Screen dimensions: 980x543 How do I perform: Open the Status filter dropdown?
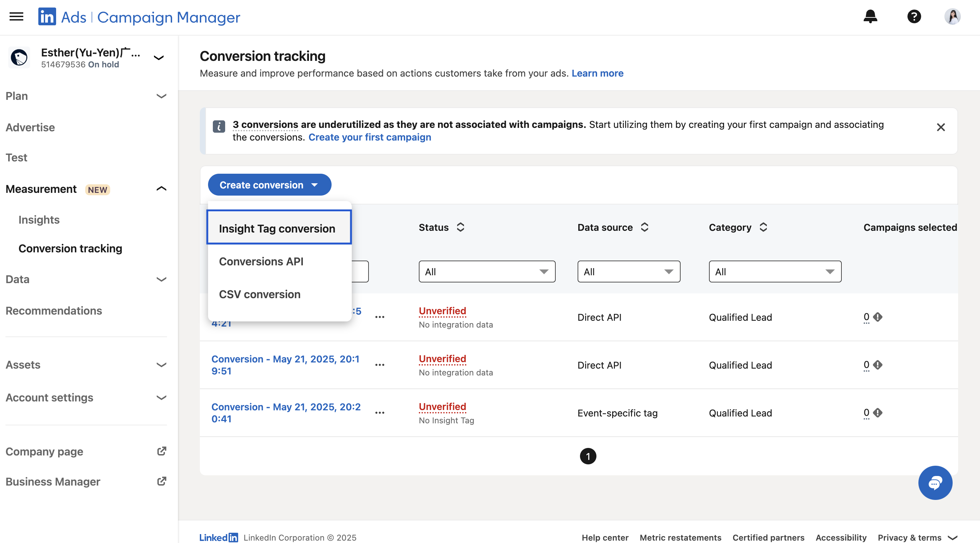pos(487,271)
